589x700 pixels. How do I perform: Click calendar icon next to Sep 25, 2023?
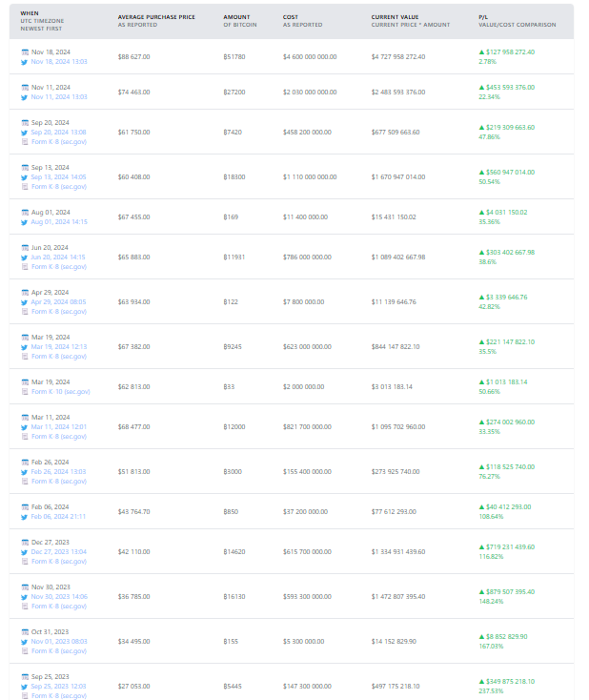point(25,677)
